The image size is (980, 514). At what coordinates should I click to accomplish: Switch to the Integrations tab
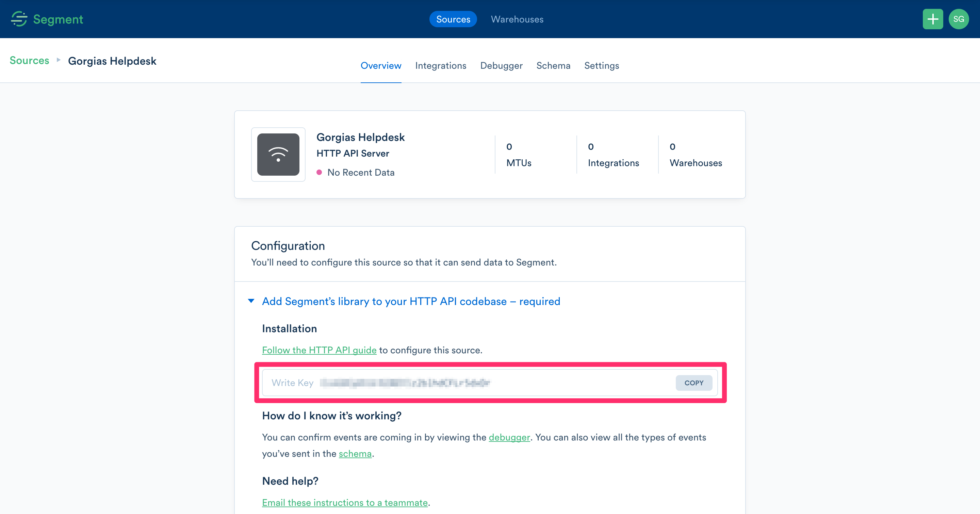click(441, 65)
